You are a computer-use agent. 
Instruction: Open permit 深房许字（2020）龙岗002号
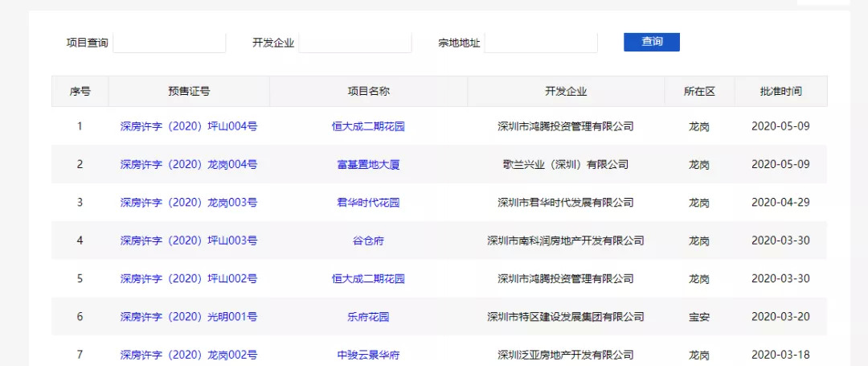(189, 355)
